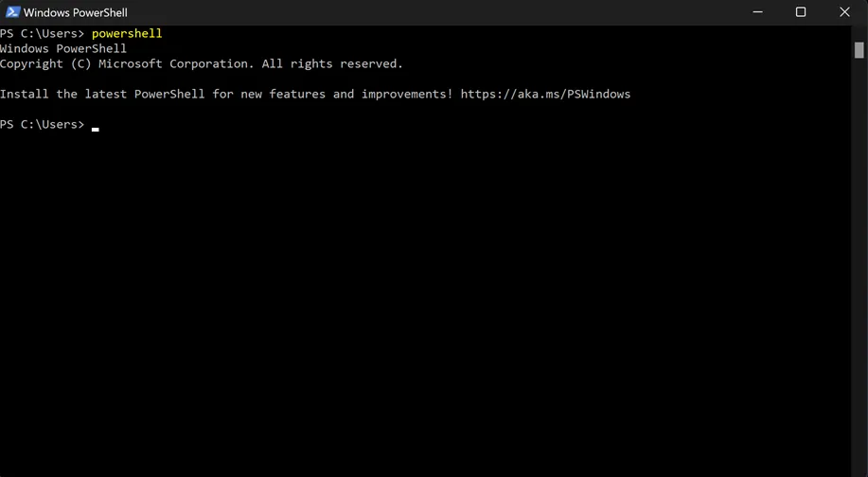Open the https://aka.ms/PSWindows link

click(545, 94)
